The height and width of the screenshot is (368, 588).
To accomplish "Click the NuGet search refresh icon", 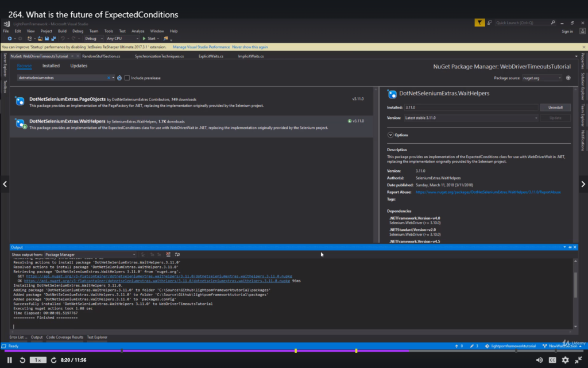I will [119, 78].
